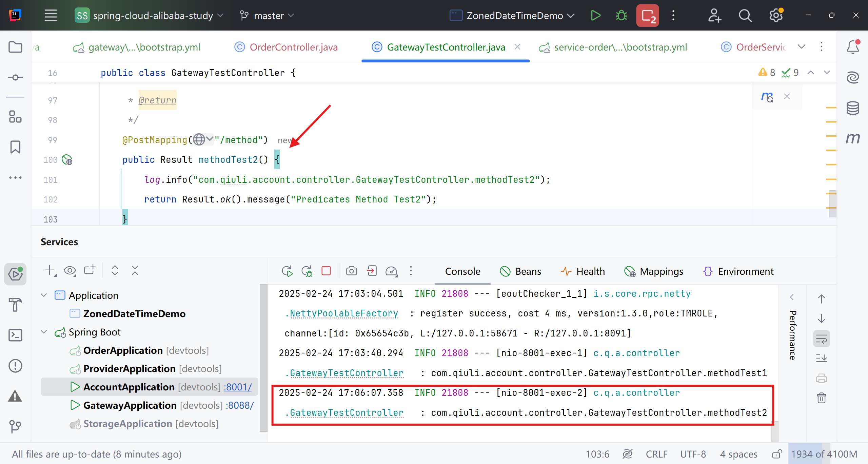Screen dimensions: 868x464
Task: Toggle the view options eye icon in Services
Action: coord(70,271)
